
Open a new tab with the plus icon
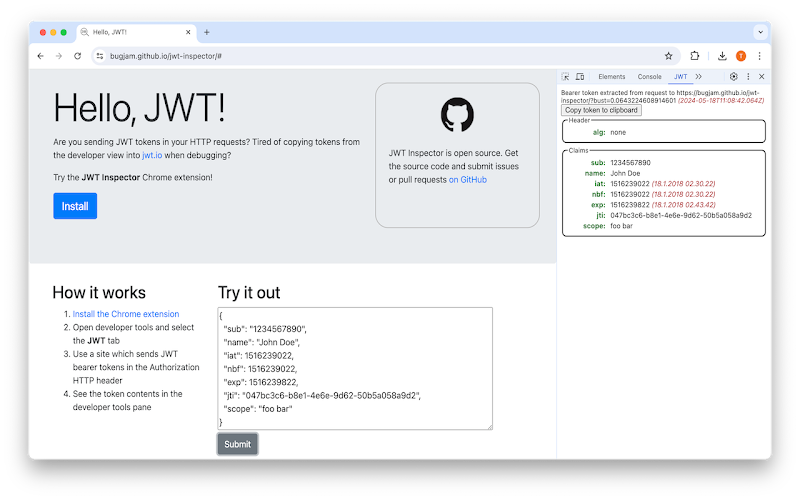[x=207, y=32]
